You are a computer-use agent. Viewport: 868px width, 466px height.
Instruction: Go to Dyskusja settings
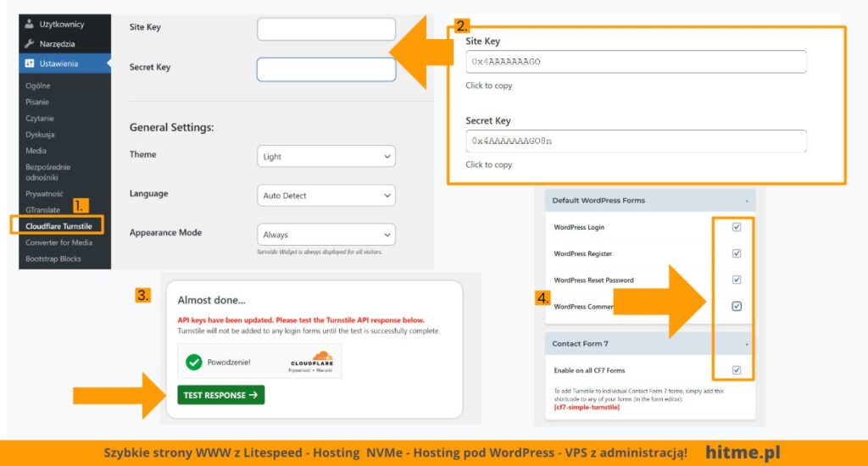(x=40, y=135)
